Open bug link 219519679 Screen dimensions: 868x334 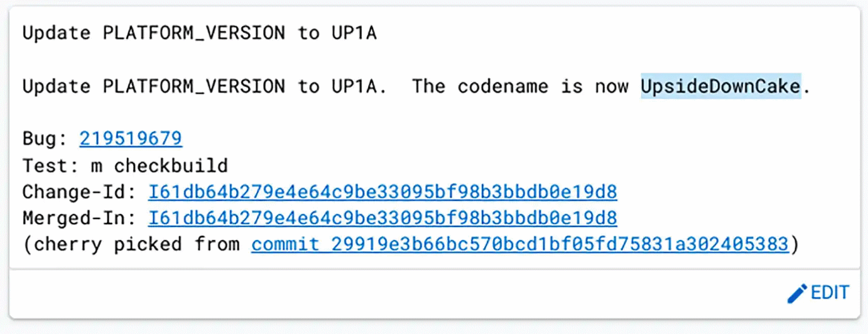click(x=131, y=138)
